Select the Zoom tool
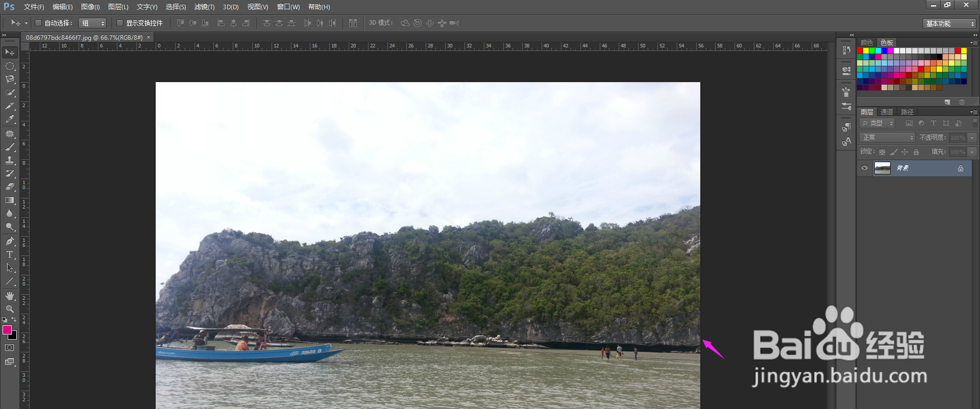 pos(10,309)
